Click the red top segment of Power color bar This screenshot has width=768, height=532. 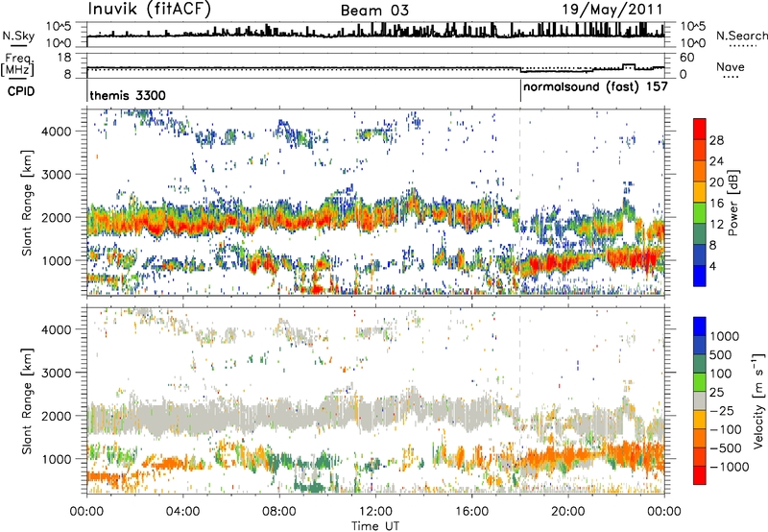700,129
